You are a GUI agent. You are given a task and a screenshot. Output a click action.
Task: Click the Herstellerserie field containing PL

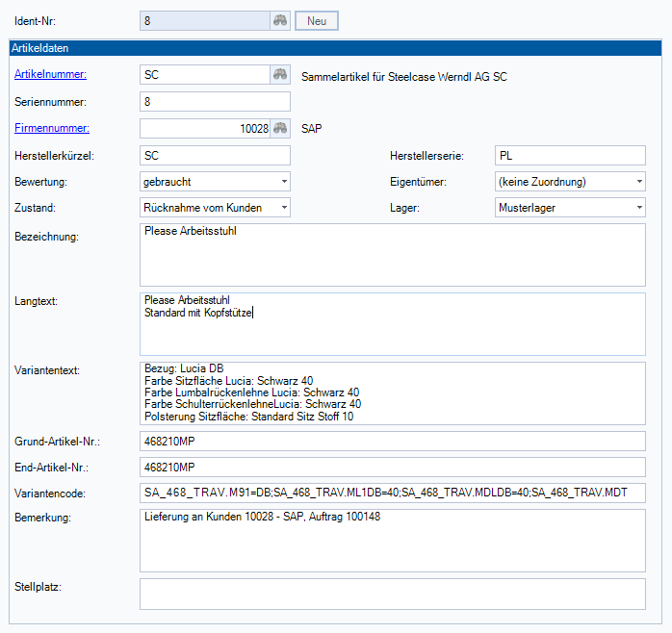[568, 155]
